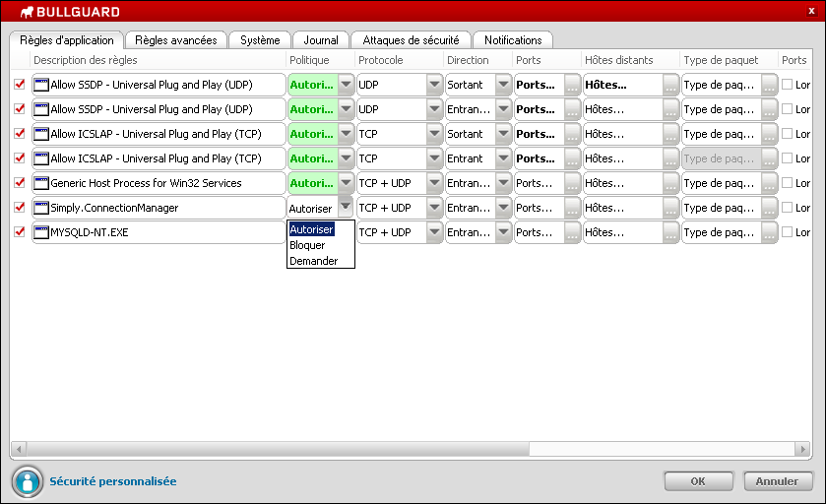Click the application icon next to Simply.ConnectionManager
Image resolution: width=826 pixels, height=504 pixels.
[x=41, y=208]
